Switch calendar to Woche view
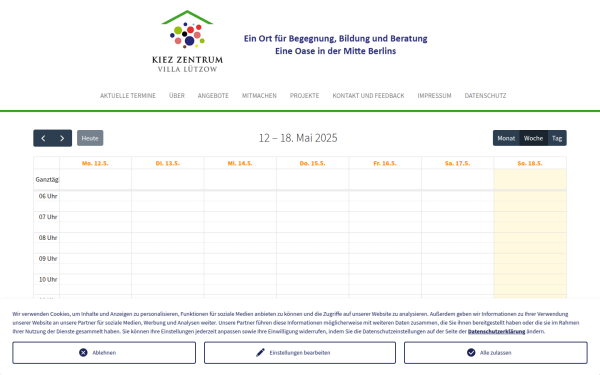This screenshot has width=600, height=375. pyautogui.click(x=533, y=138)
